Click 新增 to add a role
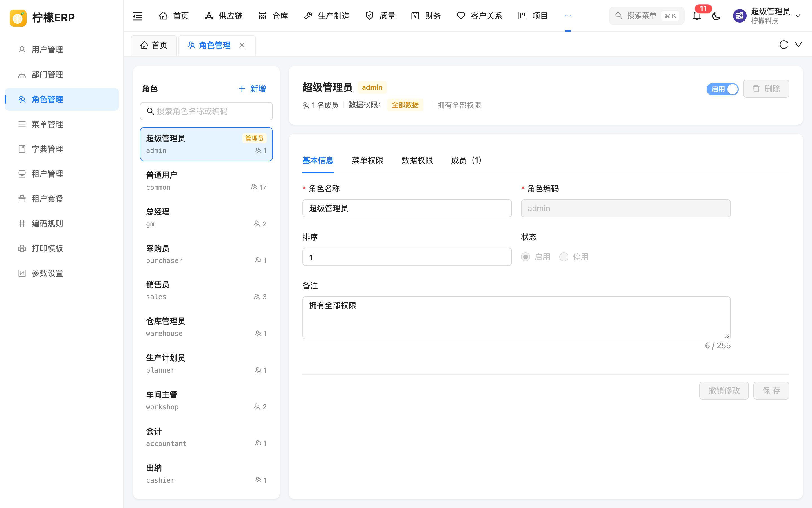This screenshot has height=508, width=812. (252, 89)
